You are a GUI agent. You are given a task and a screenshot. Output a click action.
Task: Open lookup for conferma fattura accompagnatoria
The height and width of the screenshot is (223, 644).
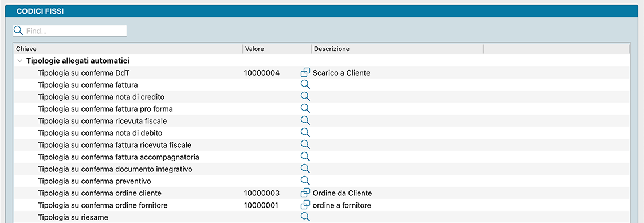305,157
